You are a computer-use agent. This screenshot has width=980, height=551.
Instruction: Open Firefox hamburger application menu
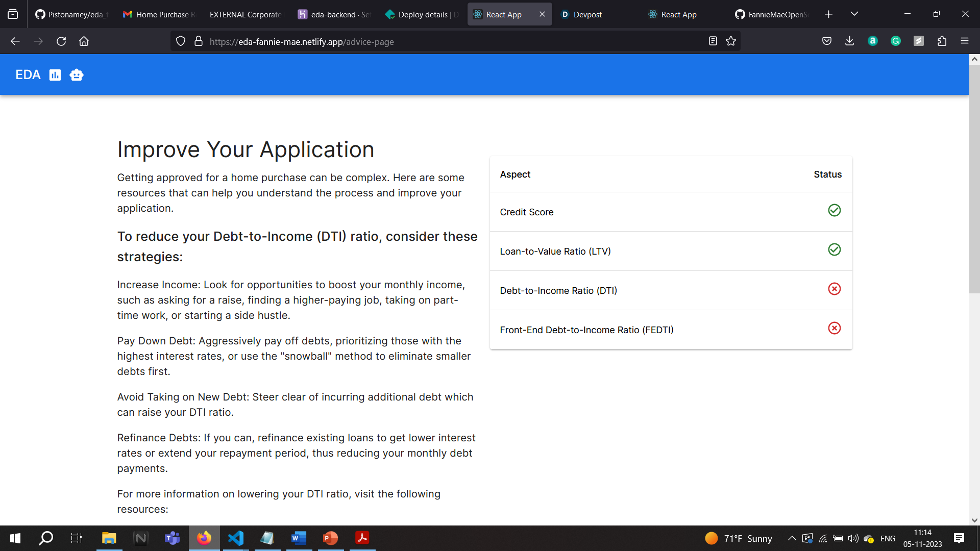965,41
